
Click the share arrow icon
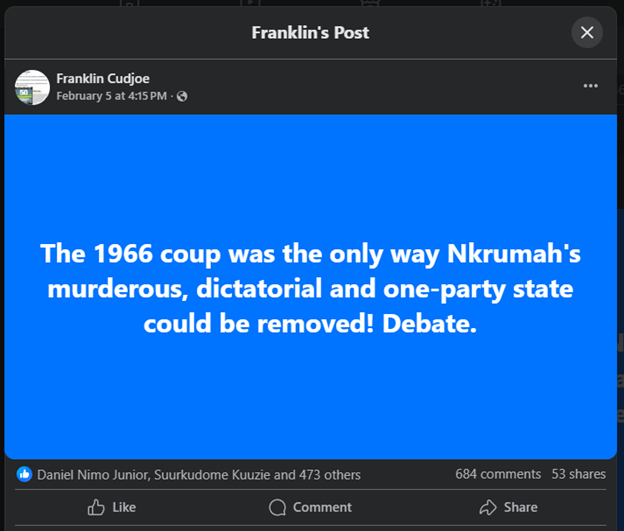(x=488, y=507)
